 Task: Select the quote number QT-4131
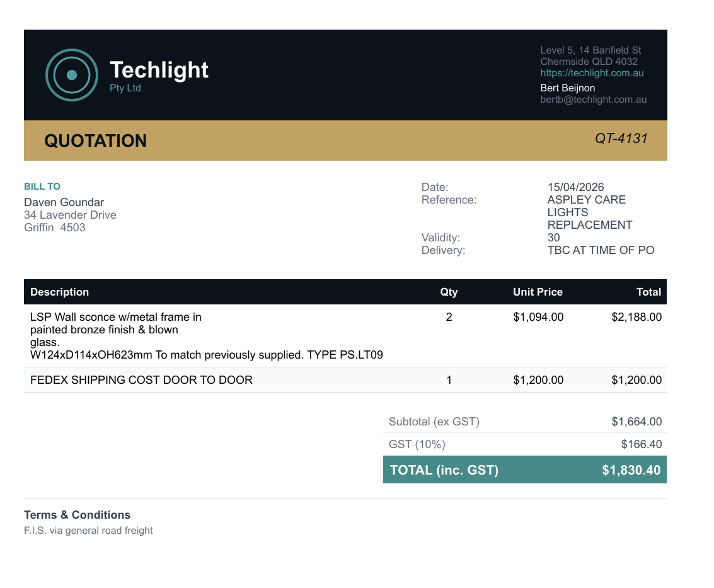tap(621, 139)
